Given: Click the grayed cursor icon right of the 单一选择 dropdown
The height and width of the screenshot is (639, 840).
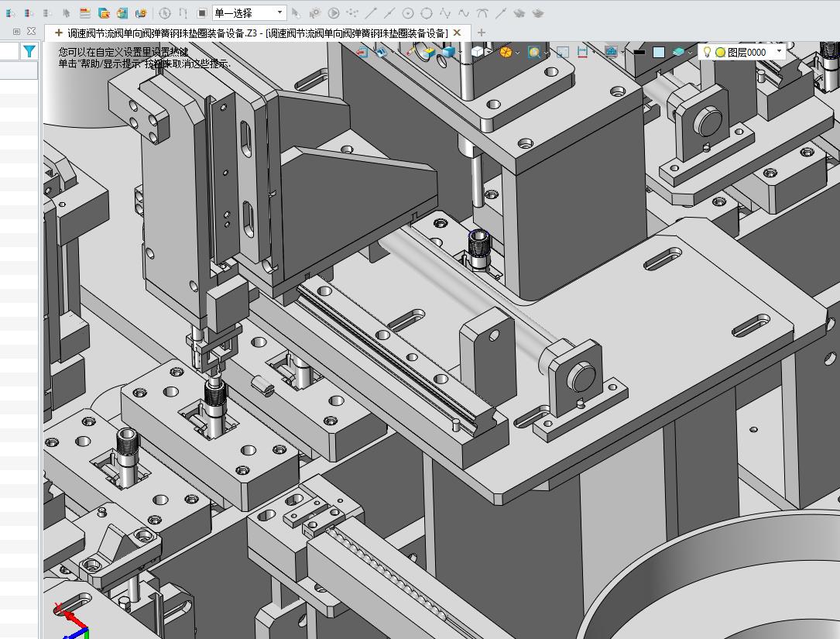Looking at the screenshot, I should tap(297, 13).
